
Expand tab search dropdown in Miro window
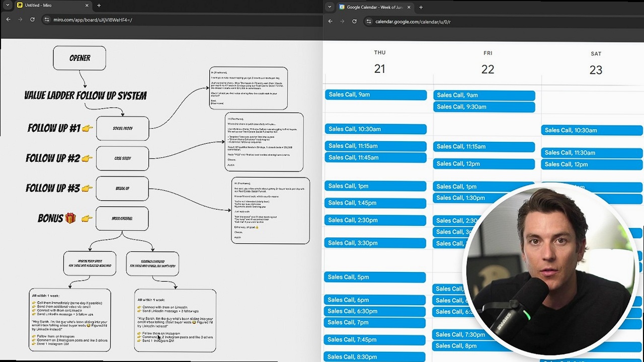click(8, 6)
